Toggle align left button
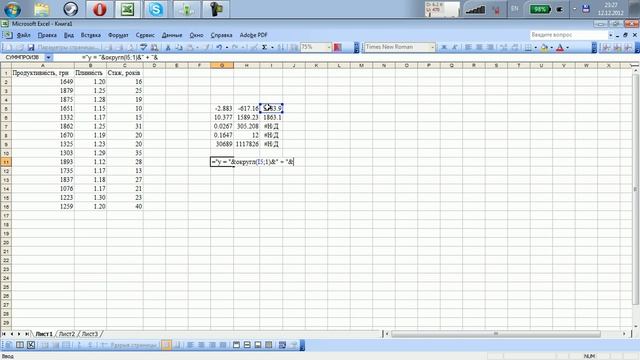This screenshot has width=640, height=360. point(468,48)
